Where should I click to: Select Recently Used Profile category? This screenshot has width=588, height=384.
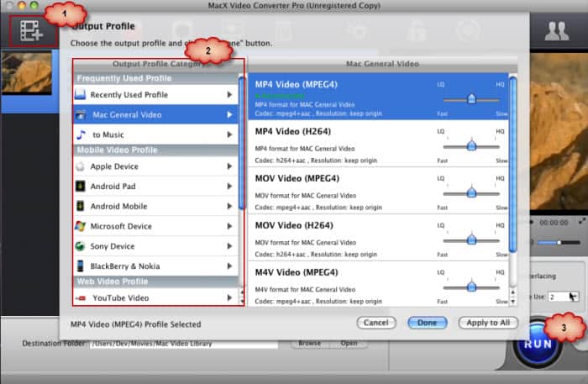point(155,94)
